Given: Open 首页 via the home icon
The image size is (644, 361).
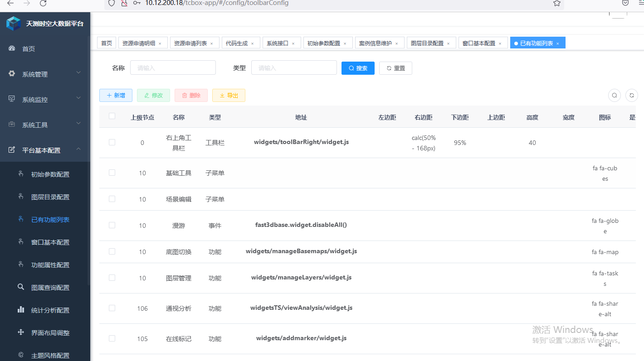Looking at the screenshot, I should pos(12,48).
